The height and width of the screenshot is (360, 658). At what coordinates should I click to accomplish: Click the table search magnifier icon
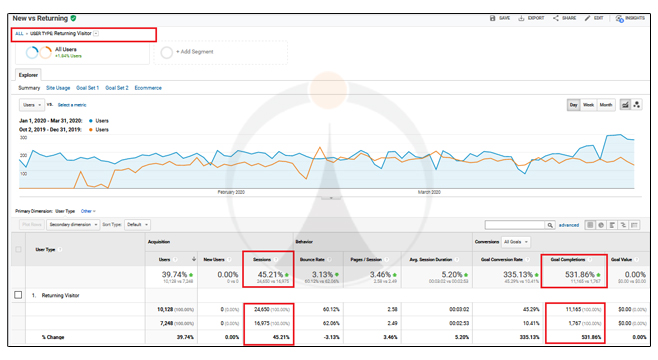click(x=550, y=225)
